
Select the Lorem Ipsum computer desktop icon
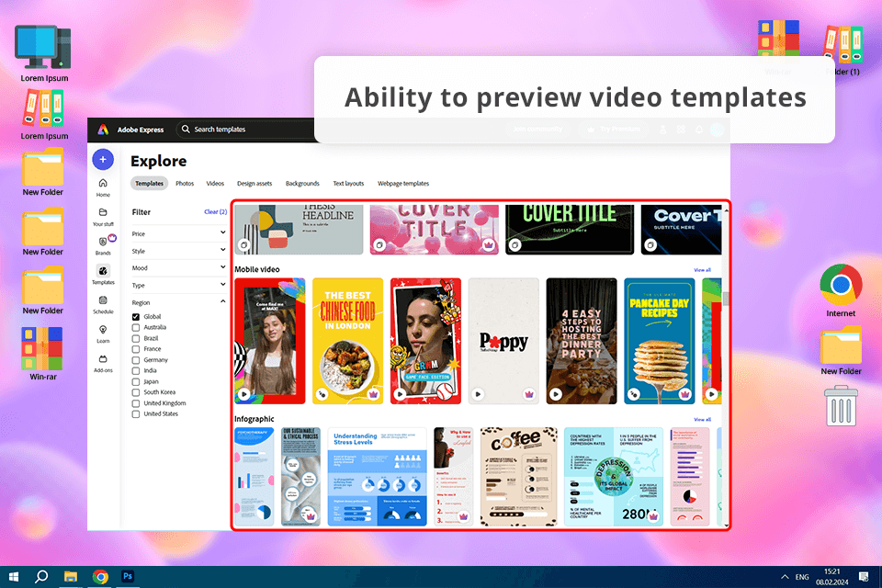pyautogui.click(x=44, y=53)
